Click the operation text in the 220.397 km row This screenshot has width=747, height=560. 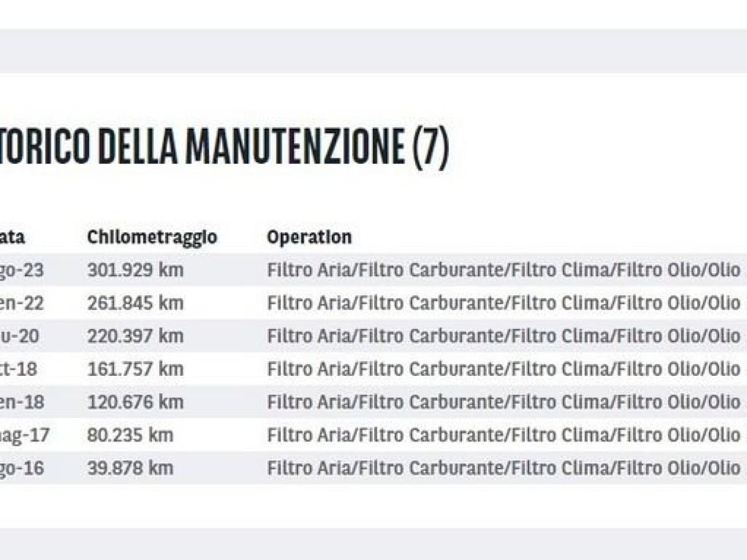pos(503,336)
